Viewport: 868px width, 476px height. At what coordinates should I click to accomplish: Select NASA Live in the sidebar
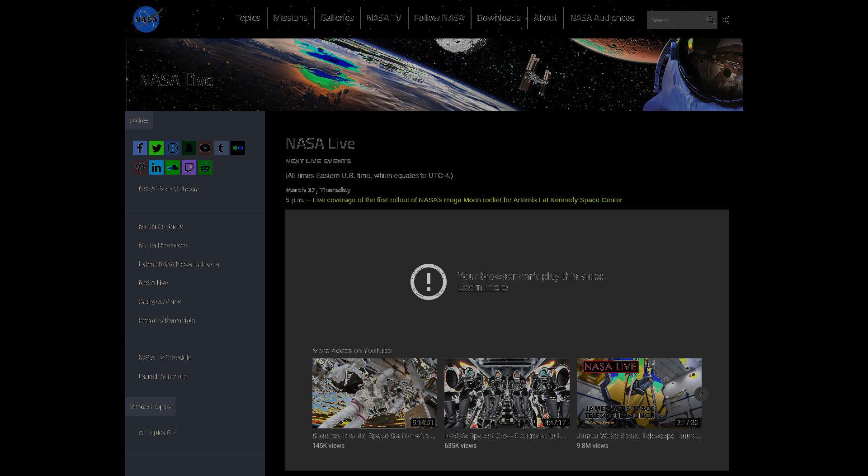point(153,283)
